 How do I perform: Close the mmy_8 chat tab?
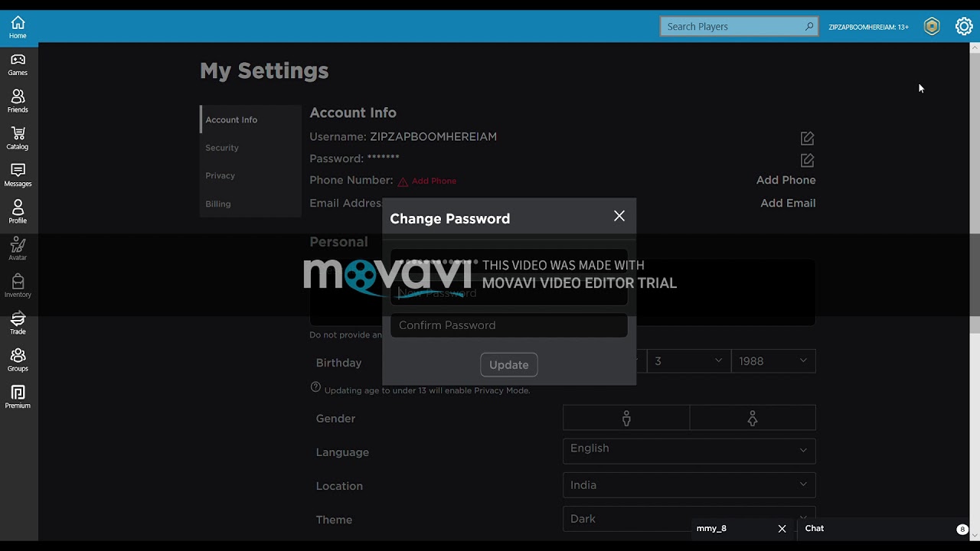(x=782, y=529)
